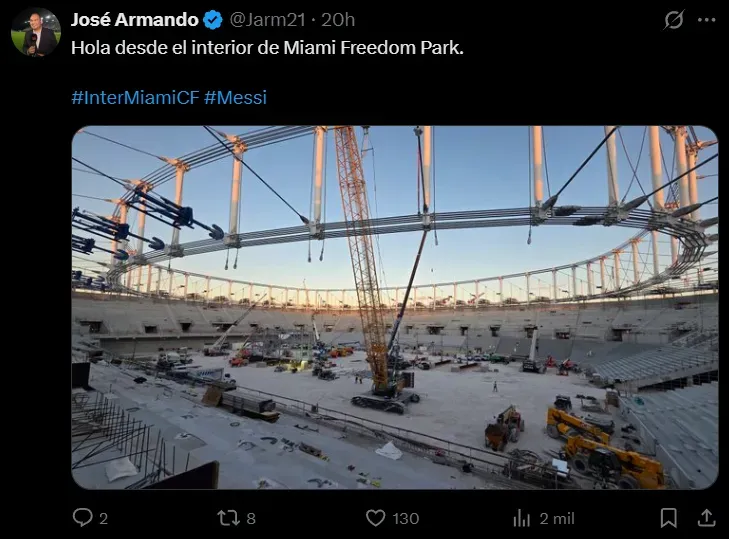729x539 pixels.
Task: Click the reply speech bubble icon
Action: pos(83,518)
